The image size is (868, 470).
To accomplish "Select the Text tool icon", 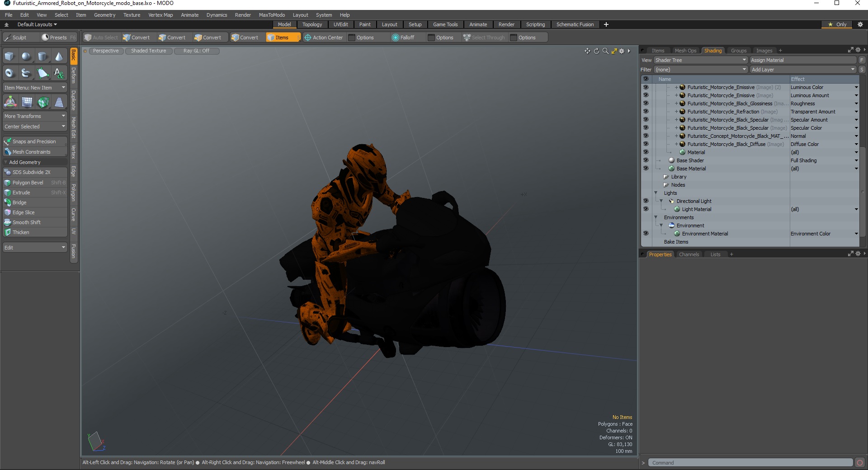I will click(59, 73).
